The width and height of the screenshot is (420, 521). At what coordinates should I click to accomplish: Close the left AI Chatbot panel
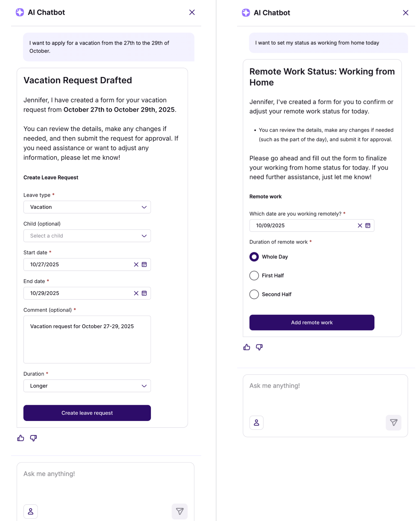click(192, 12)
